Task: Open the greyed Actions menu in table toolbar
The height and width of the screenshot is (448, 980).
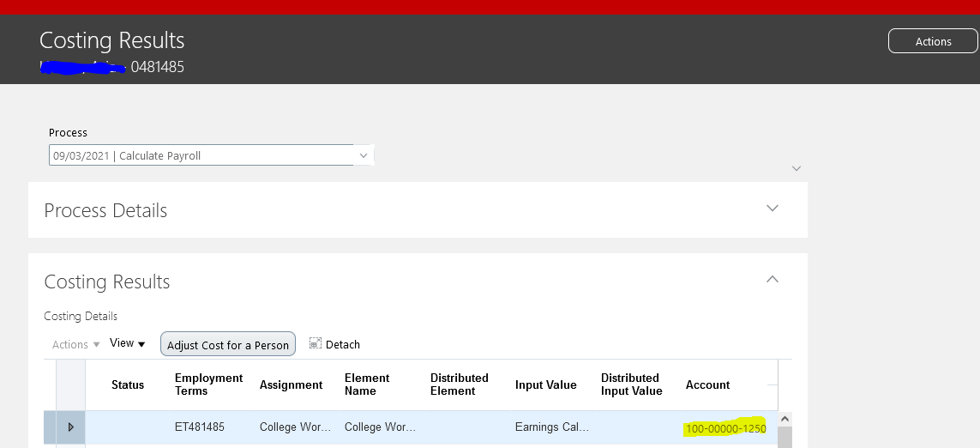Action: pyautogui.click(x=75, y=344)
